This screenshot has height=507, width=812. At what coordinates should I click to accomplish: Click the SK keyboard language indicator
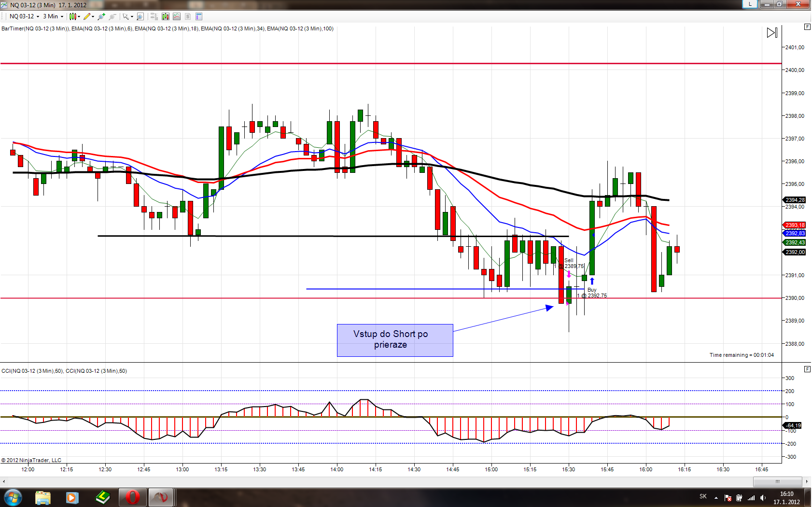coord(703,496)
